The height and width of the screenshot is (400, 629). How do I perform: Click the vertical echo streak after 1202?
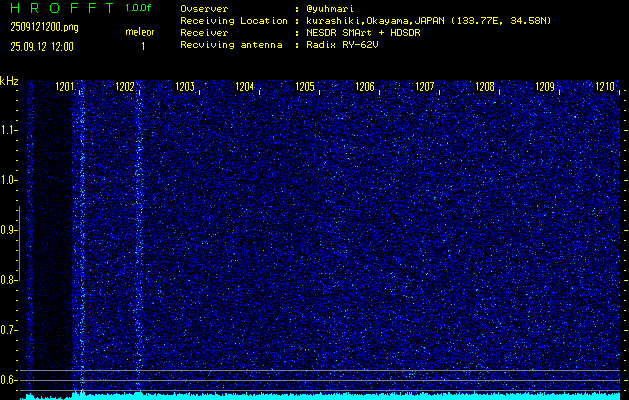click(x=139, y=237)
